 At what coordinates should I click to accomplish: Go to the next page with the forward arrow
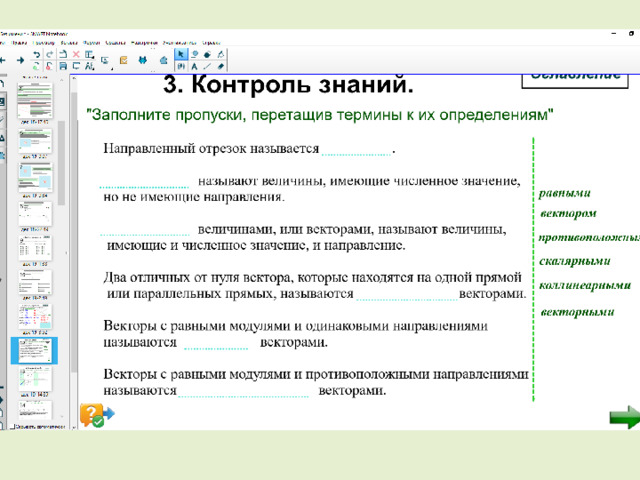[20, 60]
